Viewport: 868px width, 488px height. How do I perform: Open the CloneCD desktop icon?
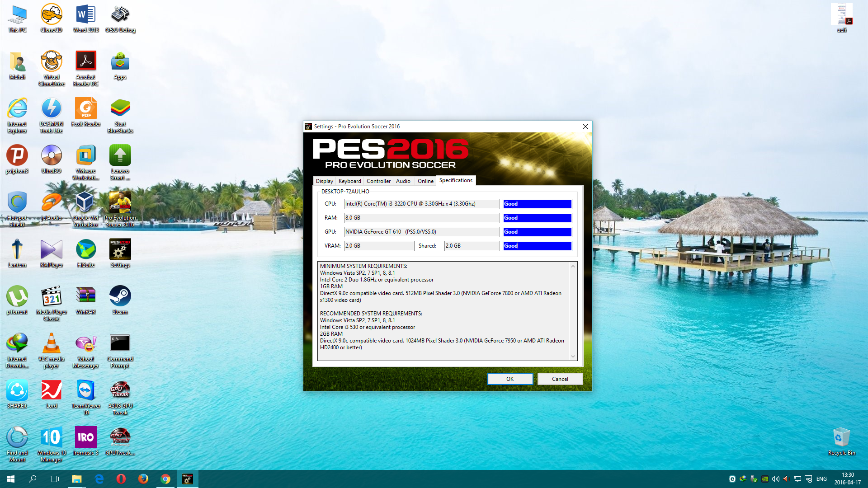pos(51,18)
